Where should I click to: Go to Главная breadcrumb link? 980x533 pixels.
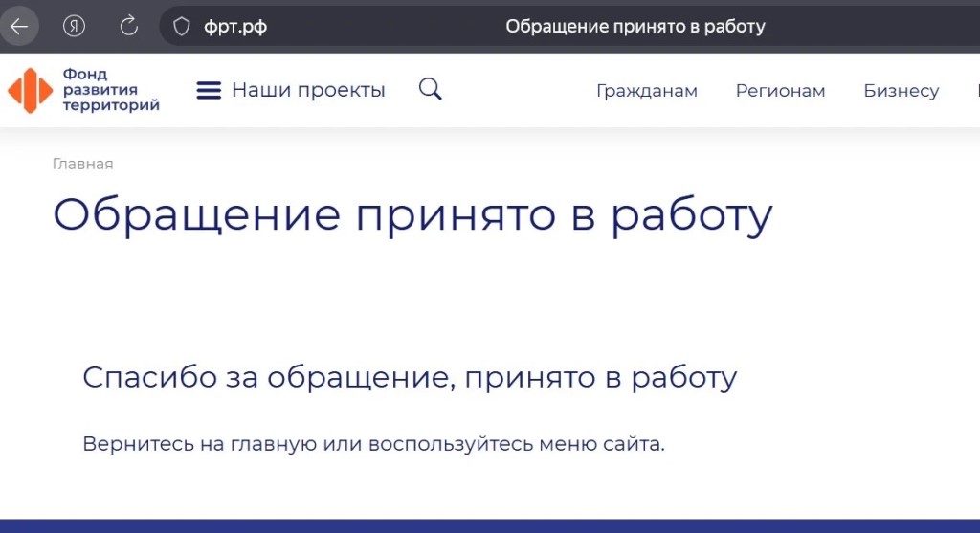[x=82, y=164]
